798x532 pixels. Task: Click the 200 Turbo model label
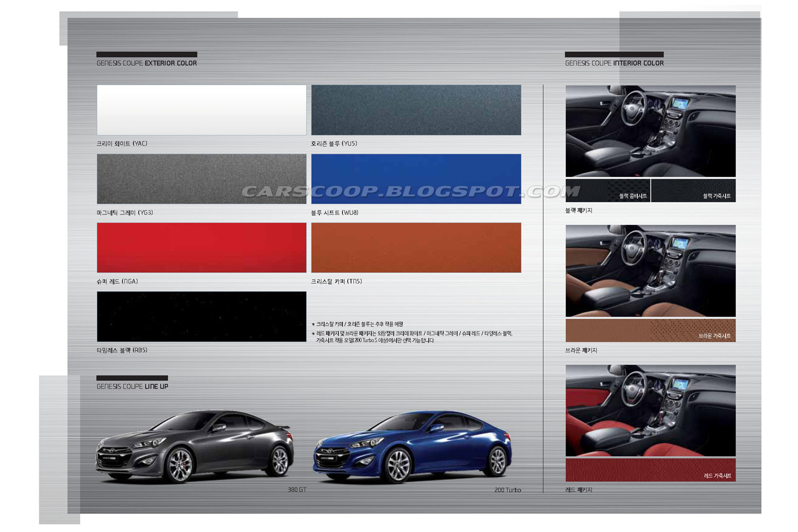(508, 490)
